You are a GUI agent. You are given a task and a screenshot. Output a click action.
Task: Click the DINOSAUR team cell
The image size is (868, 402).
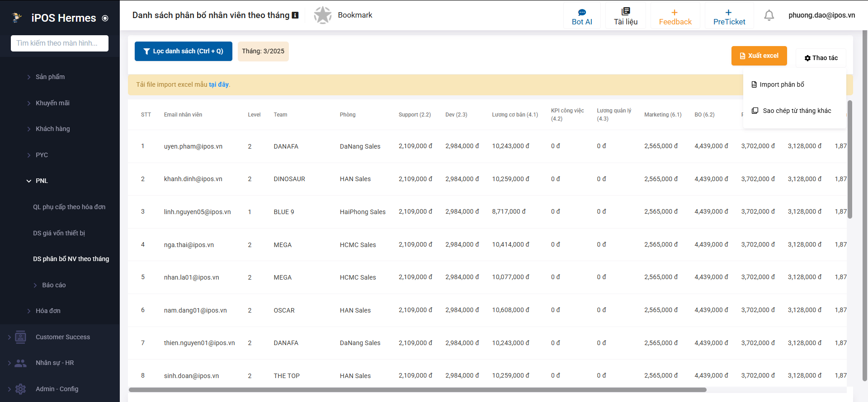pyautogui.click(x=289, y=179)
